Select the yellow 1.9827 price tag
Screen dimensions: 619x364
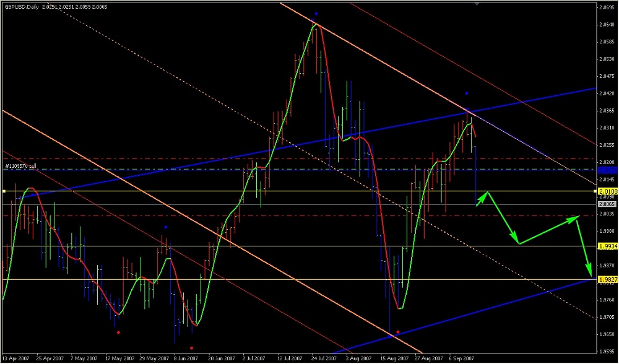pos(608,280)
